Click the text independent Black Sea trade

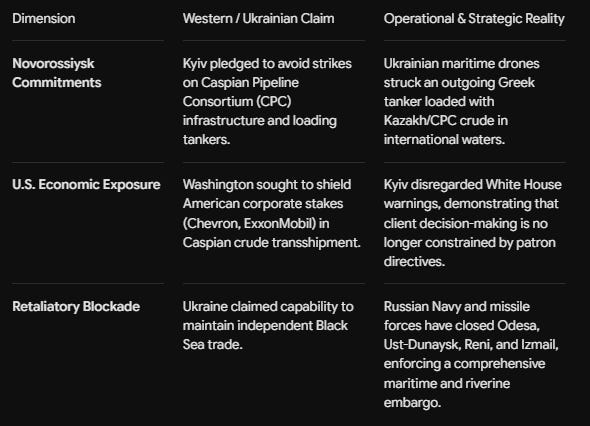pyautogui.click(x=265, y=335)
